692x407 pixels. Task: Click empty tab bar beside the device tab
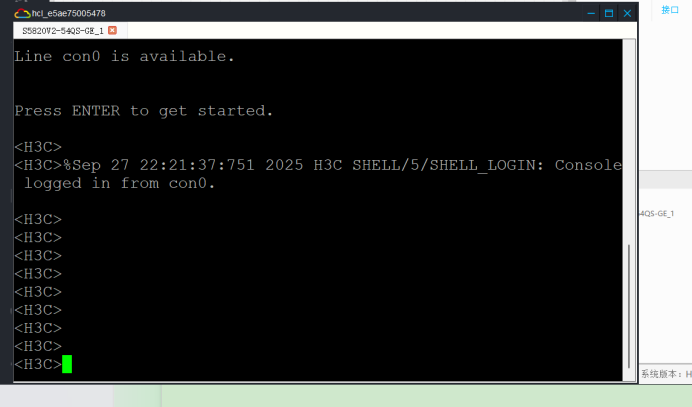[x=380, y=30]
